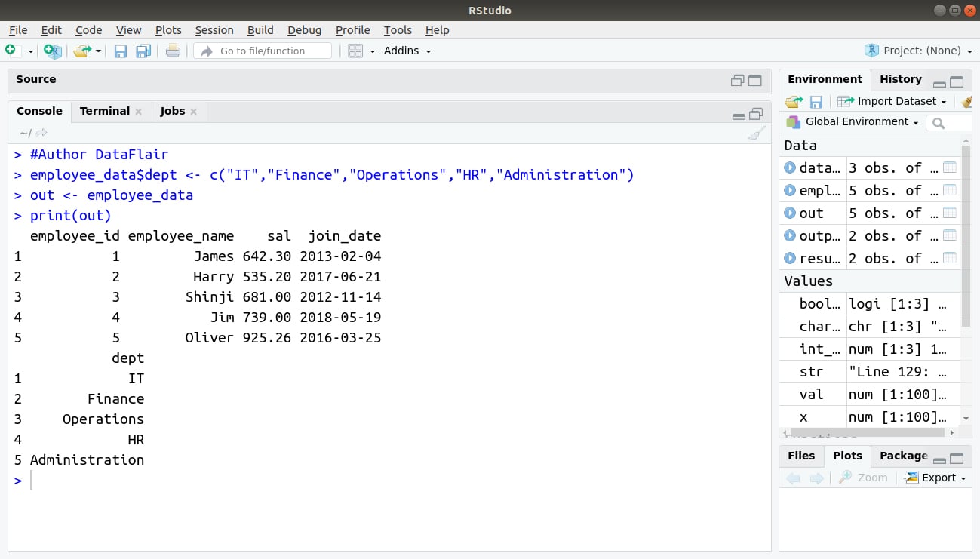This screenshot has width=980, height=559.
Task: Open the Import Dataset dropdown
Action: coord(892,101)
